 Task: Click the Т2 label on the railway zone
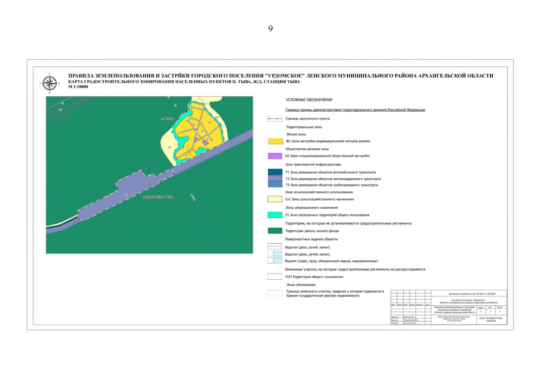click(126, 195)
